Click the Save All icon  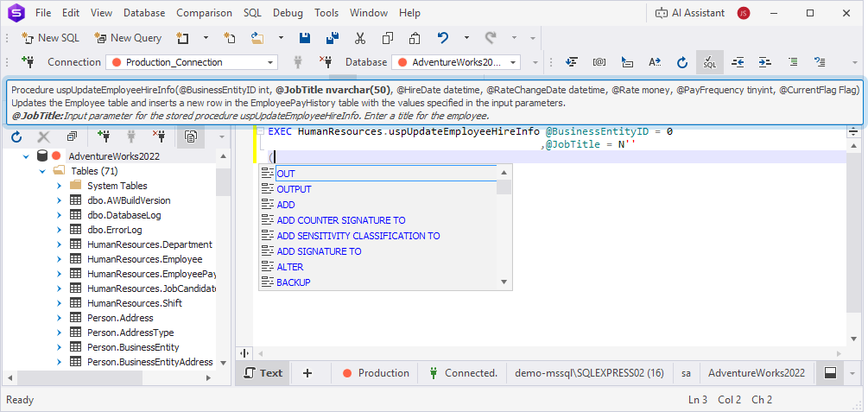pyautogui.click(x=332, y=38)
